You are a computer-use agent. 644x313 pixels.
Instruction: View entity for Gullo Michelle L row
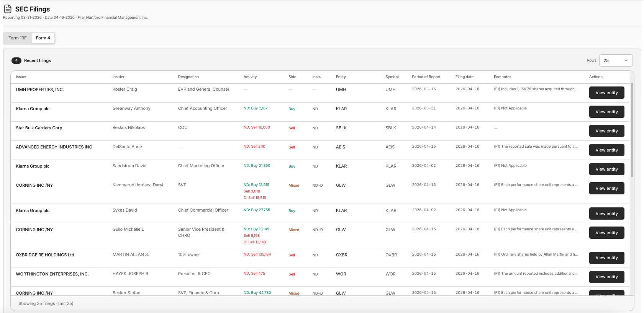click(x=606, y=233)
